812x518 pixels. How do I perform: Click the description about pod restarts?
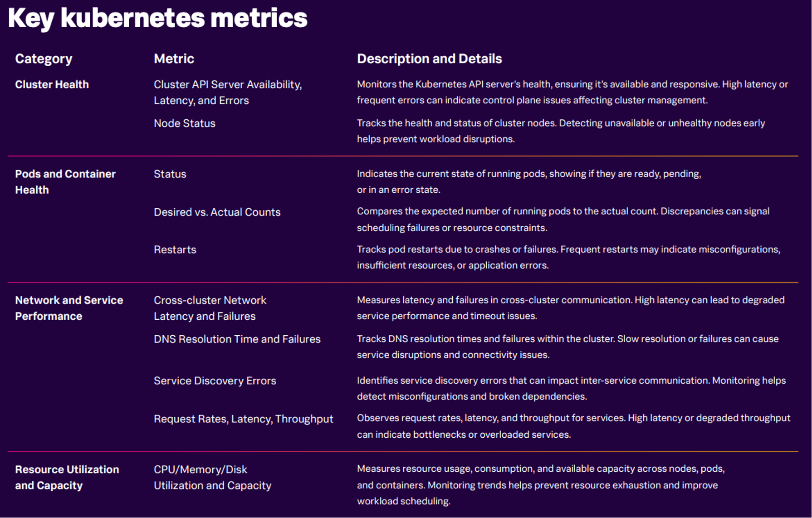[x=568, y=257]
